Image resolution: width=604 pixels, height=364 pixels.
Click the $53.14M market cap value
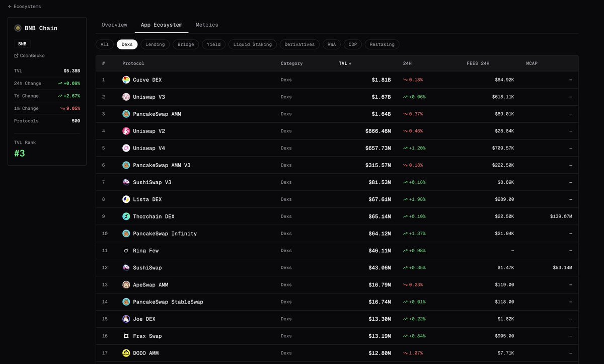click(563, 268)
